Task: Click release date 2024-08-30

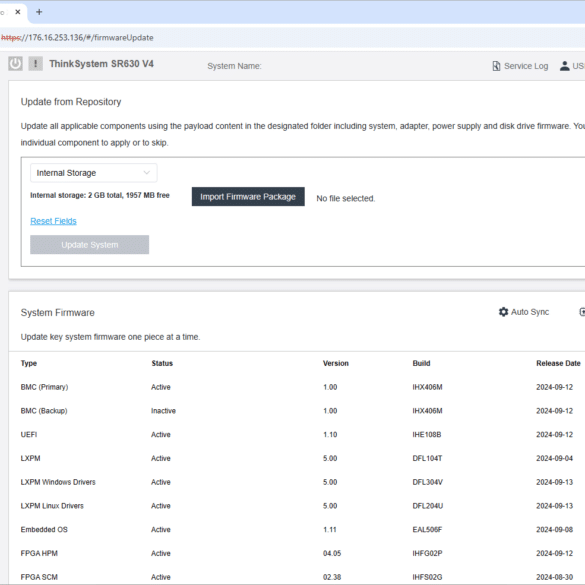Action: (554, 577)
